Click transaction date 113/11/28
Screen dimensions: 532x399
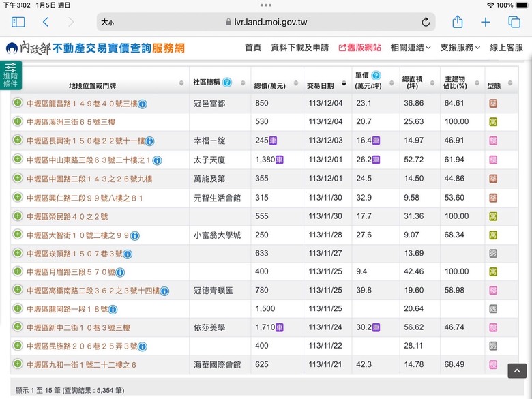click(x=325, y=235)
